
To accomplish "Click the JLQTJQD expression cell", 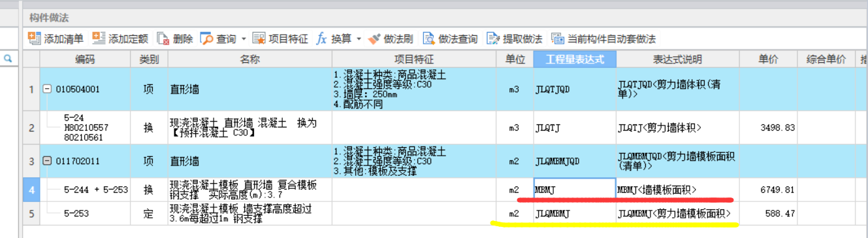I will [x=574, y=89].
